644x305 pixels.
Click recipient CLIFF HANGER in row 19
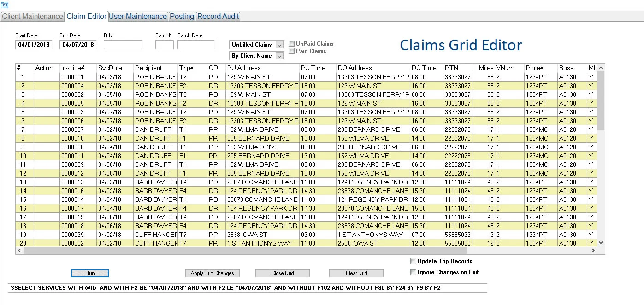155,235
